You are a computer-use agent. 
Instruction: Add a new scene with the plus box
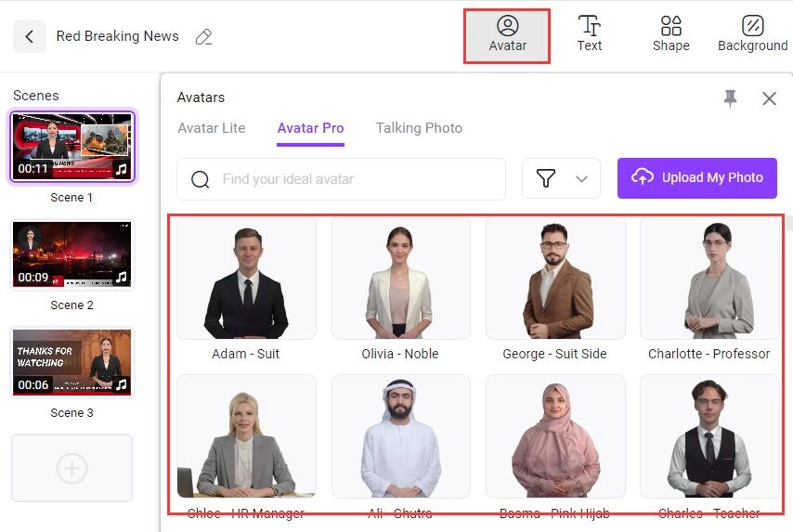71,468
